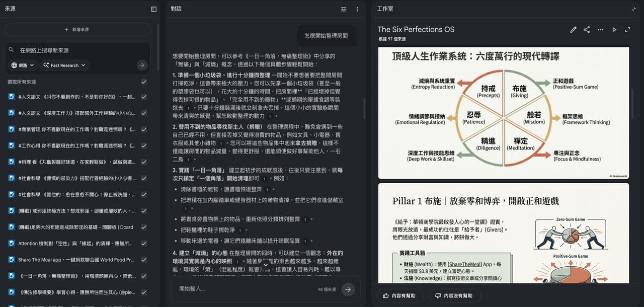Focus the 開始輸入 chat input field

click(x=247, y=289)
